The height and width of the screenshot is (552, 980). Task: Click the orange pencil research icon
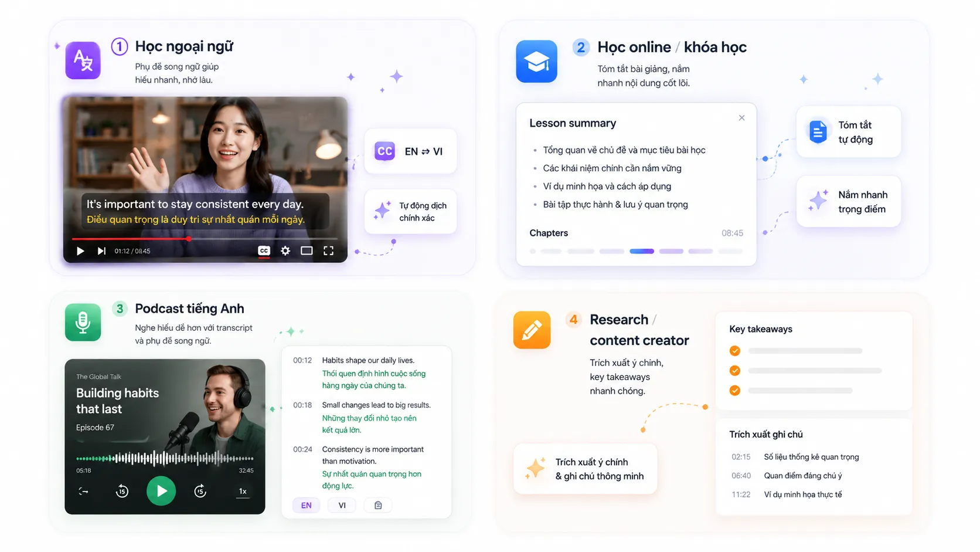(x=532, y=330)
